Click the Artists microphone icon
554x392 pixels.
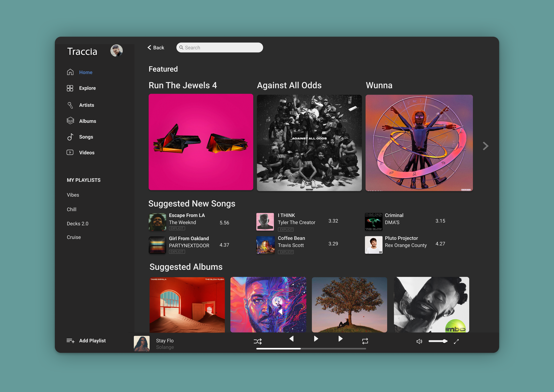coord(70,105)
